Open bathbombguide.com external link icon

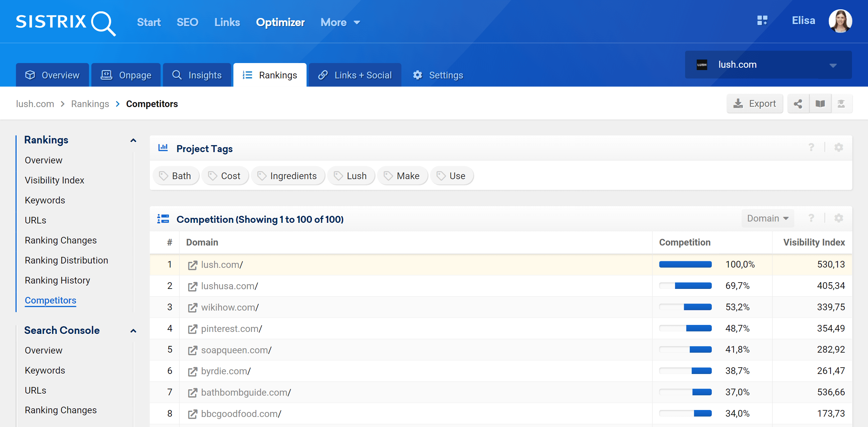click(x=192, y=393)
